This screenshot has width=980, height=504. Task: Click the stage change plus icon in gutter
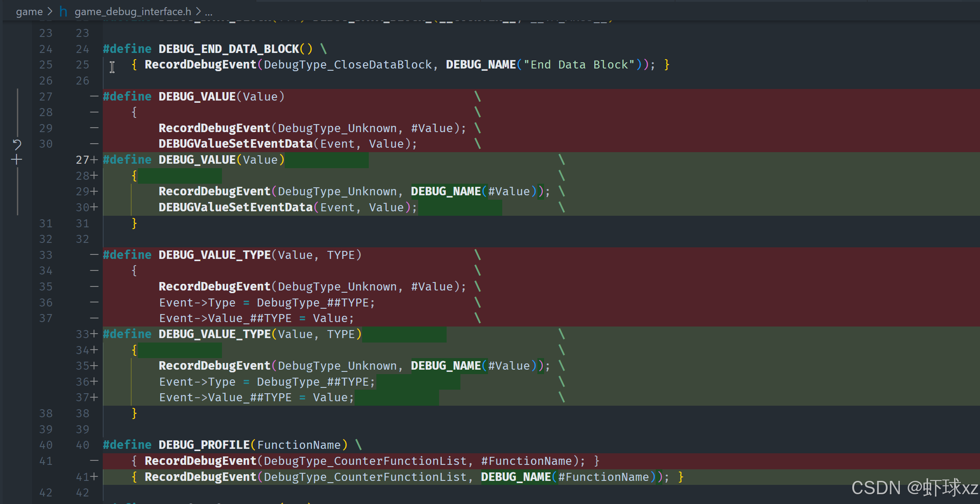click(16, 160)
